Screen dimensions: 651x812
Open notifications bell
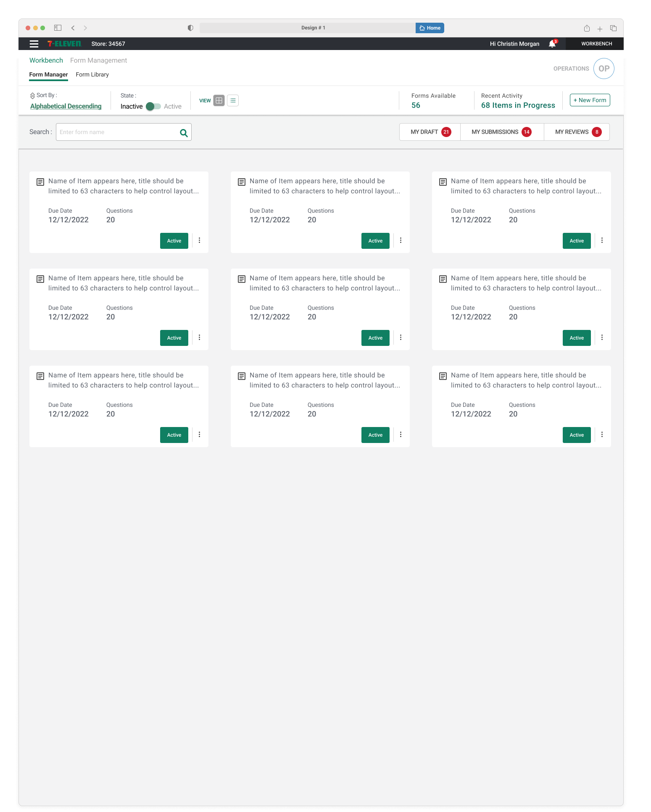[x=552, y=44]
